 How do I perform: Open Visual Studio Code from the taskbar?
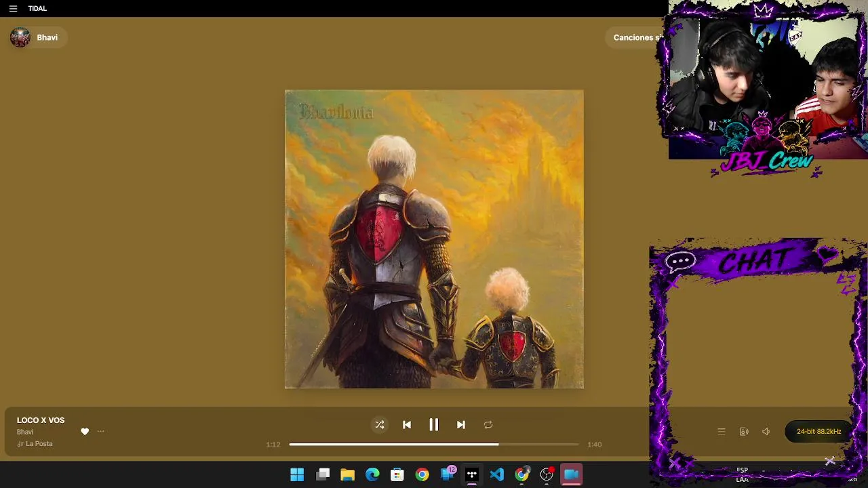[497, 474]
